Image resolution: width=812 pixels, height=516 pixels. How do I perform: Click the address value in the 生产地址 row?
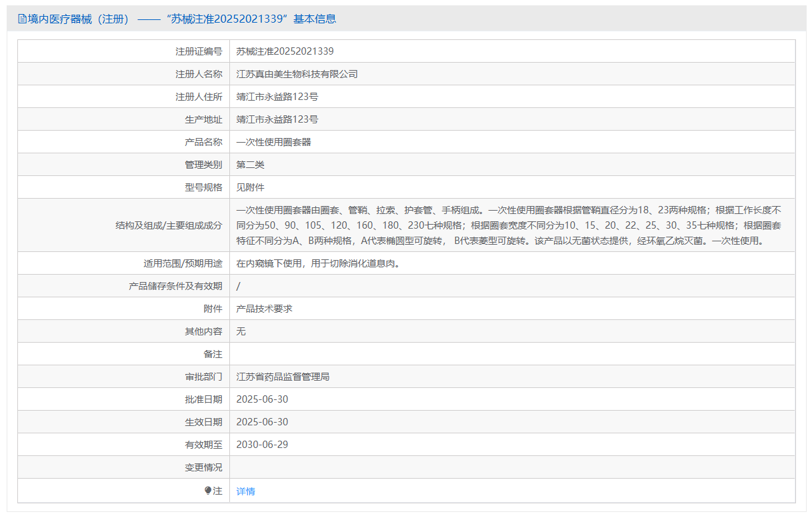pos(277,119)
